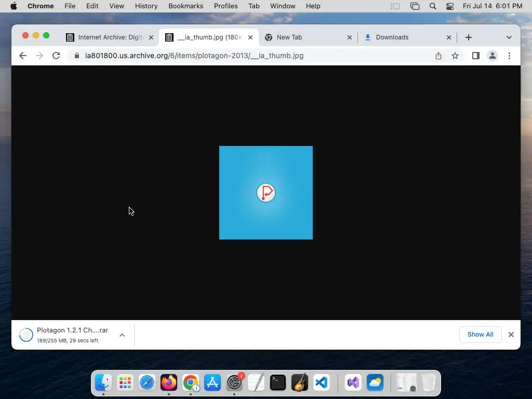The image size is (532, 399).
Task: Open System Settings from the Dock
Action: (x=234, y=383)
